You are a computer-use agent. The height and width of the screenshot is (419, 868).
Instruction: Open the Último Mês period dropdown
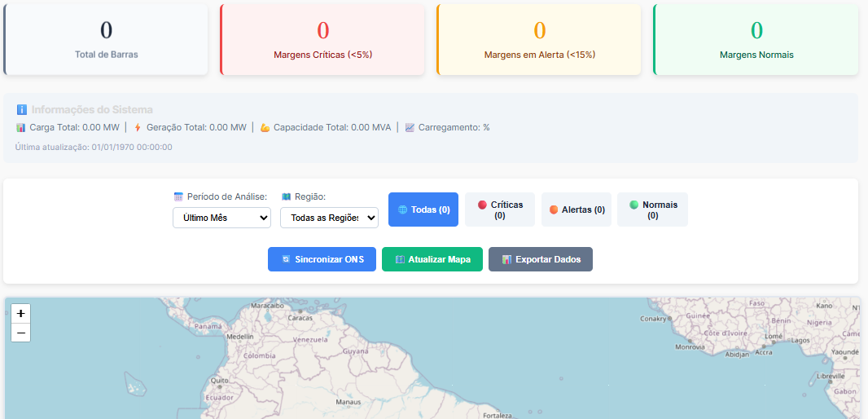221,218
